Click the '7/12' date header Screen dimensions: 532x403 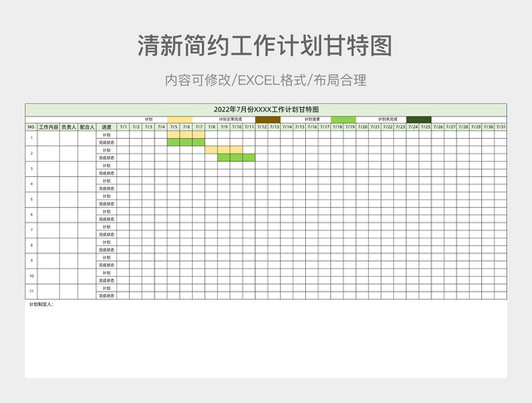pyautogui.click(x=262, y=127)
